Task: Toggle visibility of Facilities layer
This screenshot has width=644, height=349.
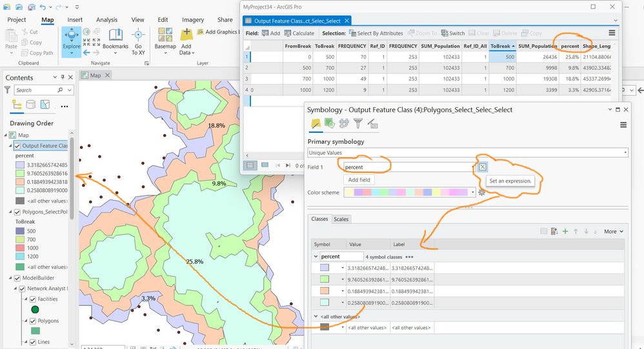Action: click(x=33, y=299)
